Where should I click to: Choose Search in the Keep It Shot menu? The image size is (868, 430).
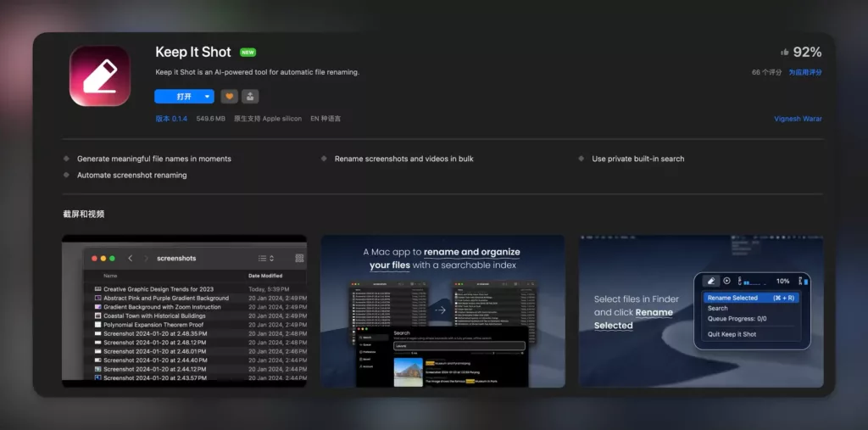coord(717,308)
